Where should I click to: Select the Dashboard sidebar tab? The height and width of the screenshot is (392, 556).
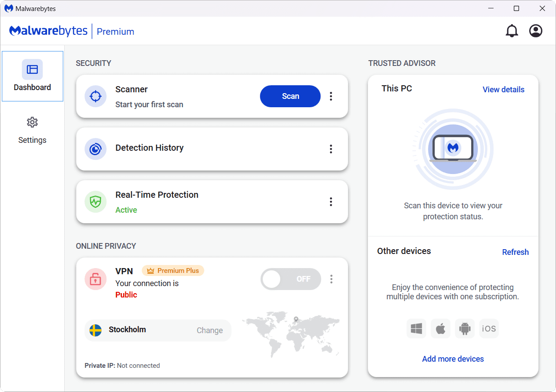[x=33, y=76]
